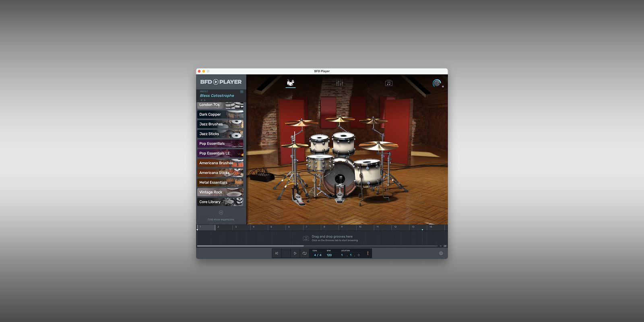Select the London 70s expansion
Image resolution: width=644 pixels, height=322 pixels.
click(x=220, y=105)
